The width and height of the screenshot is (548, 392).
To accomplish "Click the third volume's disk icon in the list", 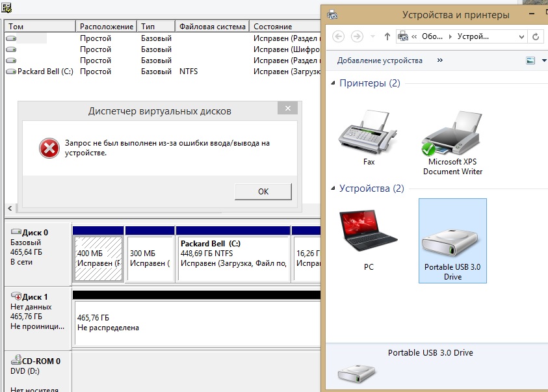I will pos(11,60).
